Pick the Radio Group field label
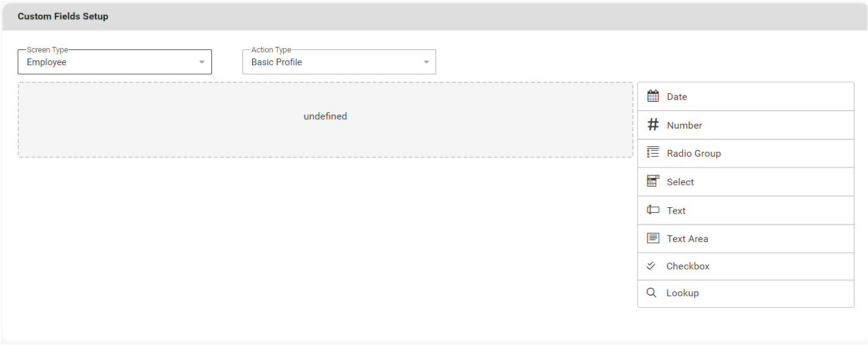Viewport: 868px width, 345px height. pyautogui.click(x=694, y=154)
